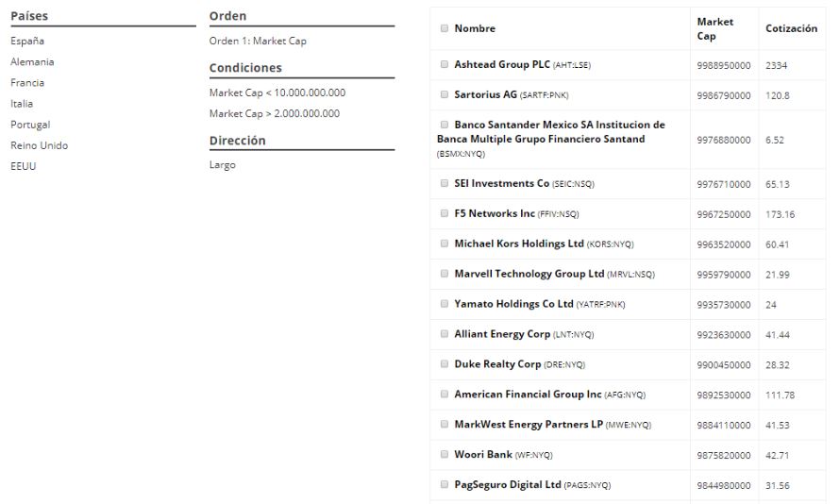Enable checkbox for Michael Kors Holdings Ltd
Viewport: 840px width, 504px height.
pyautogui.click(x=445, y=244)
